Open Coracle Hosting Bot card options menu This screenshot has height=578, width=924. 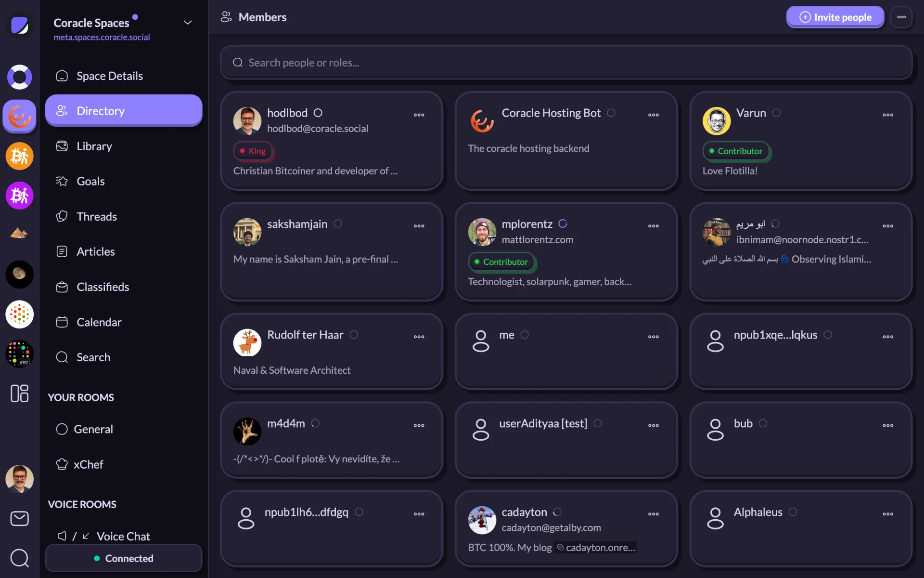(653, 115)
